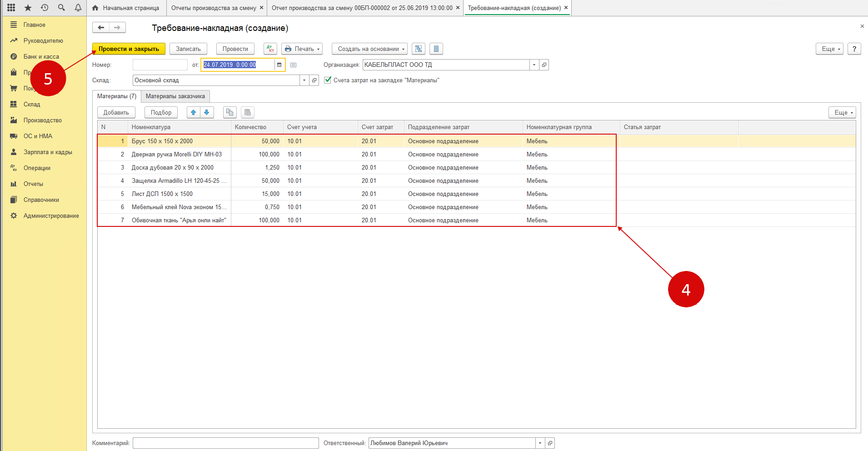Open responsible person card button
Viewport: 868px width, 451px height.
click(x=550, y=443)
